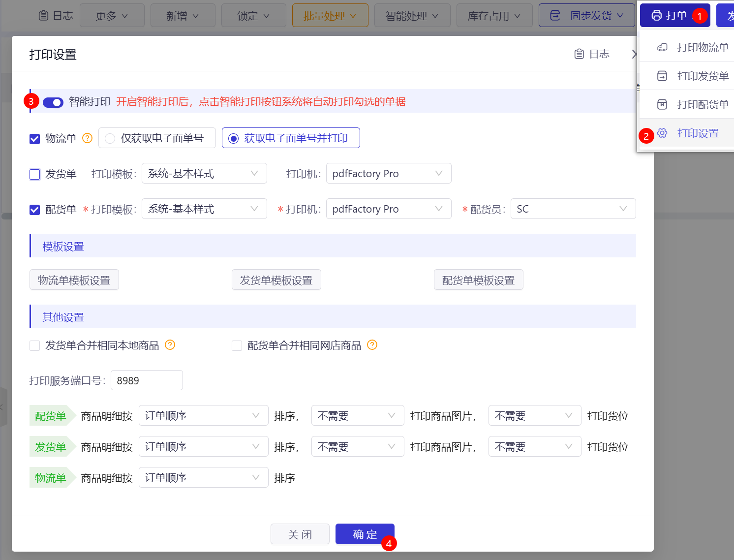Viewport: 734px width, 560px height.
Task: Click help icon after 配货单合并相同网店商品
Action: (x=372, y=345)
